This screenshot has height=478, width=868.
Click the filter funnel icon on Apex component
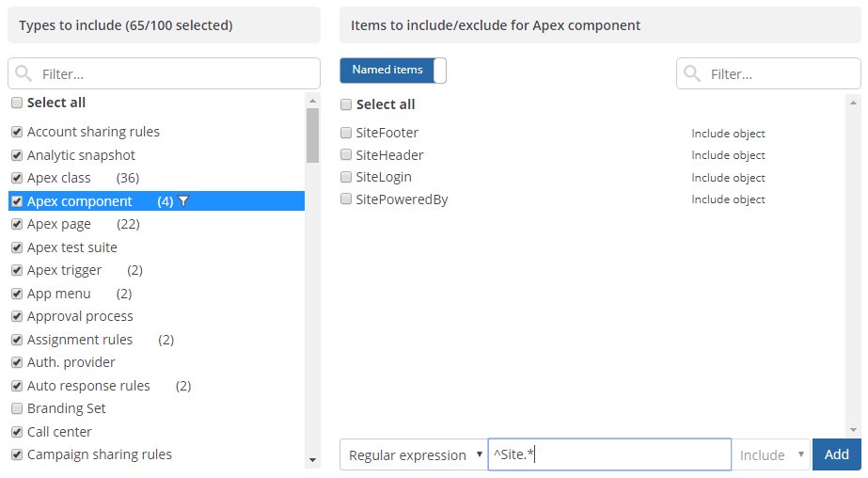coord(183,200)
